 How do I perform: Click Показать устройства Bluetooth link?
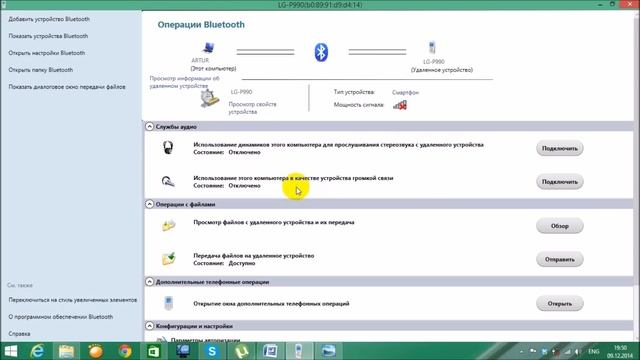point(48,36)
